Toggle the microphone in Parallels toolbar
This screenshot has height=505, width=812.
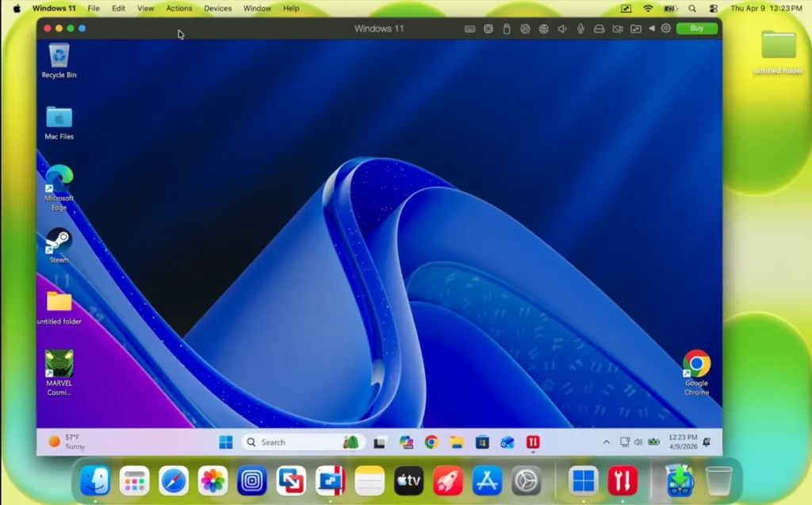[580, 29]
